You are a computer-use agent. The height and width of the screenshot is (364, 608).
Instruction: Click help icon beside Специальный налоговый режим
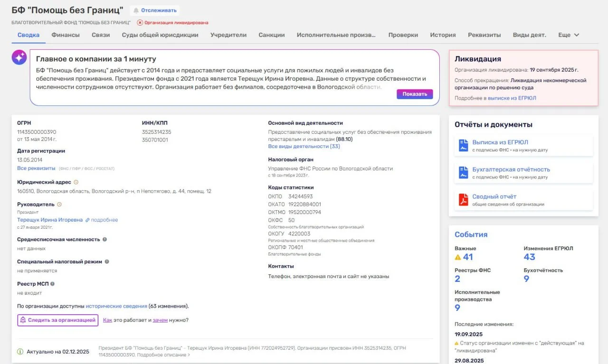click(107, 261)
